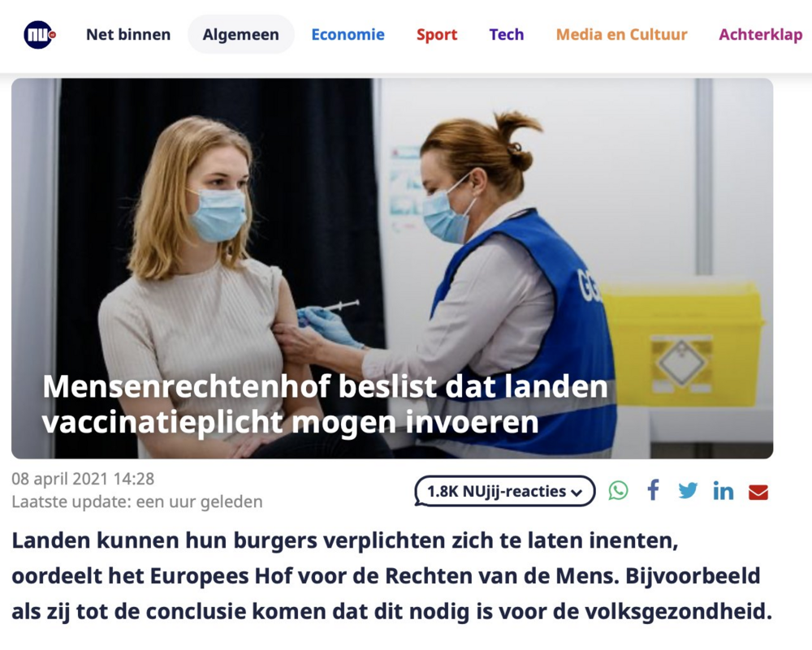Open Media en Cultuur section
The width and height of the screenshot is (812, 650).
coord(621,35)
